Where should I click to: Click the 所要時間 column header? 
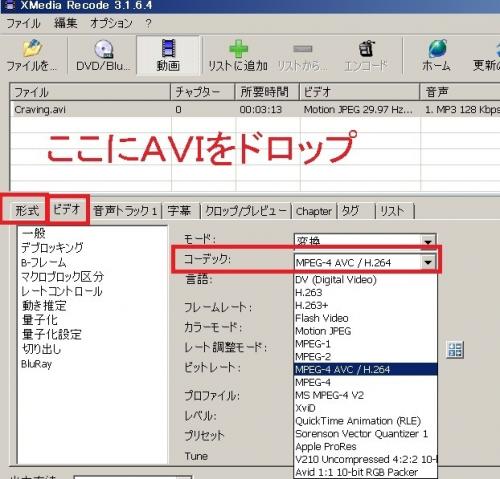267,92
